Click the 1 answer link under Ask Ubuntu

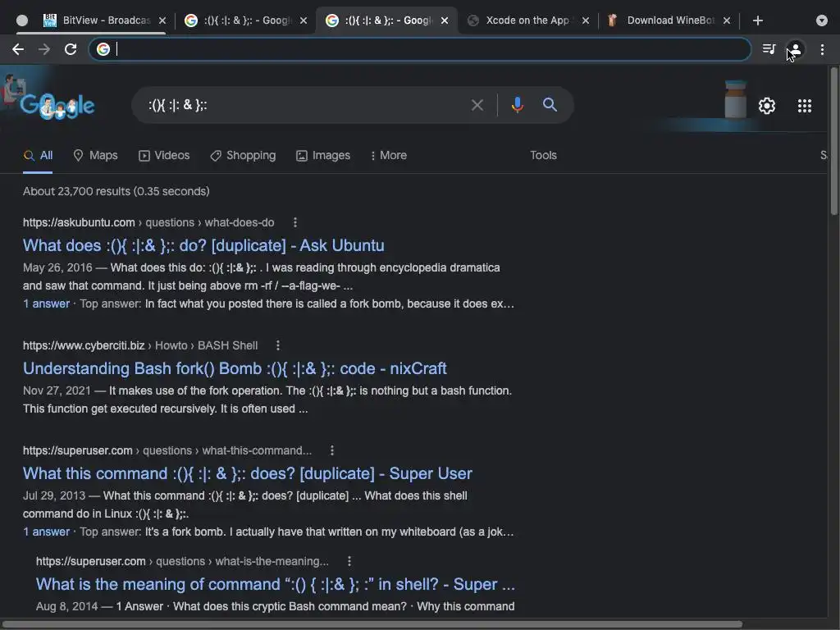(x=46, y=304)
